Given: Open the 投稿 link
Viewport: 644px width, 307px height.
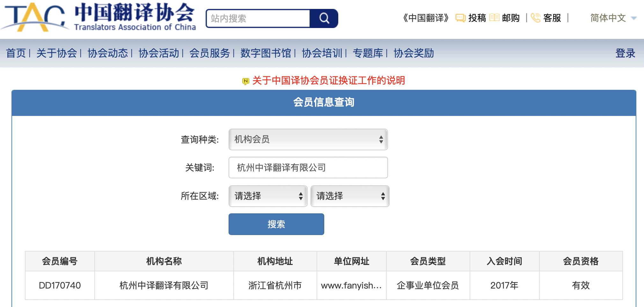Looking at the screenshot, I should coord(477,18).
